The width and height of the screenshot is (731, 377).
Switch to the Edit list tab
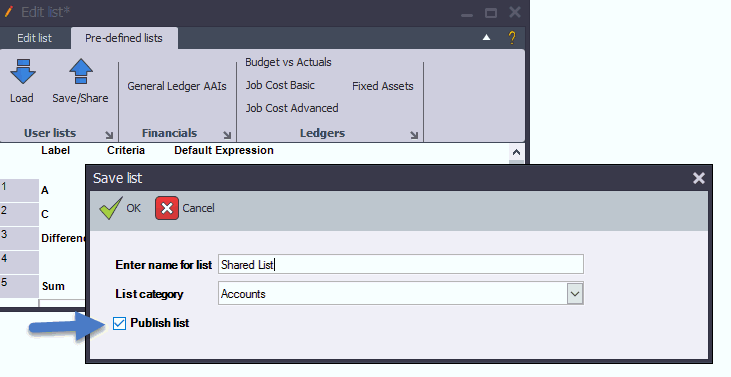(x=34, y=38)
